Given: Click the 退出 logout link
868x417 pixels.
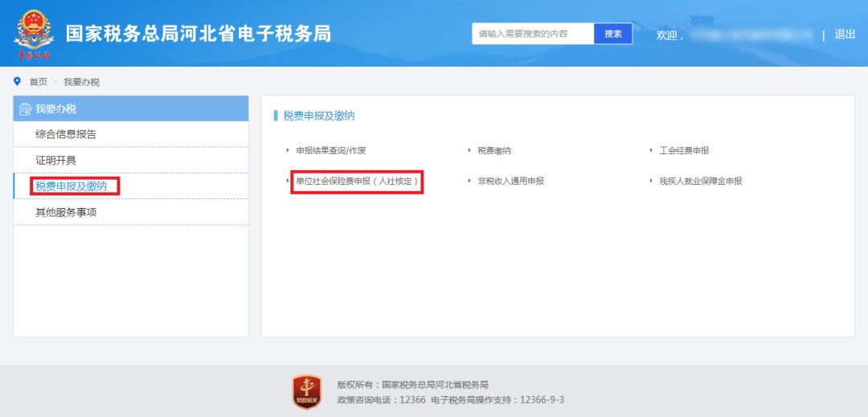Looking at the screenshot, I should click(x=845, y=35).
